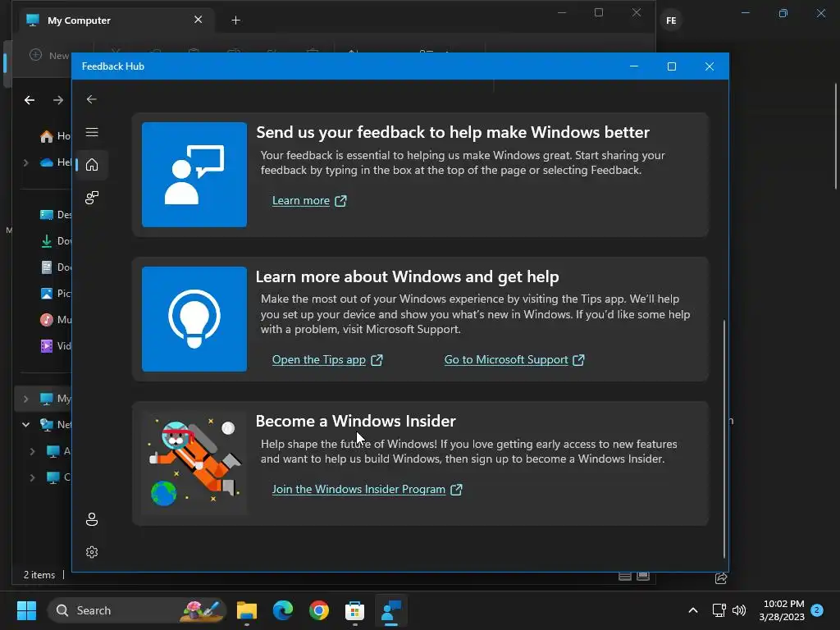
Task: Open Videos in File Explorer sidebar
Action: tap(55, 346)
